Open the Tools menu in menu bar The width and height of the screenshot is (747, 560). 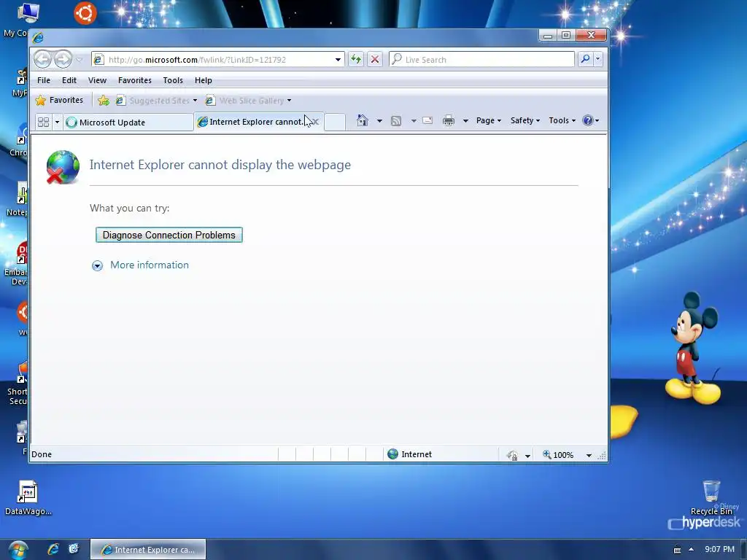[x=173, y=80]
